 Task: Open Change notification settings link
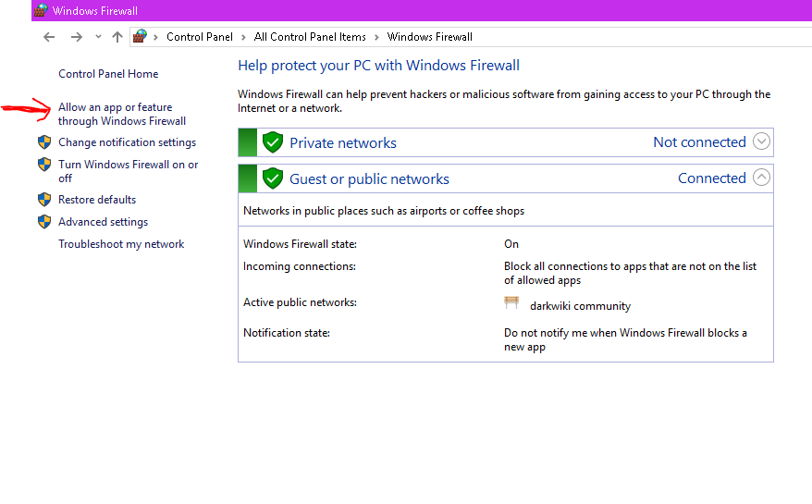127,141
